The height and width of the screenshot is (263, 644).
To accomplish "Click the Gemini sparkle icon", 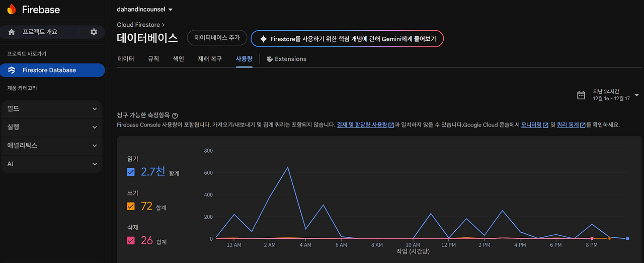I will pos(263,39).
